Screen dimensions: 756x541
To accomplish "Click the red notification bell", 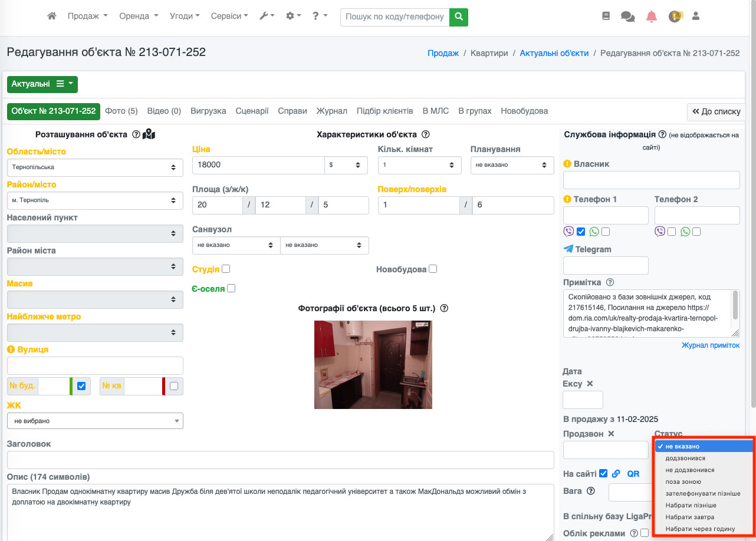I will (651, 17).
